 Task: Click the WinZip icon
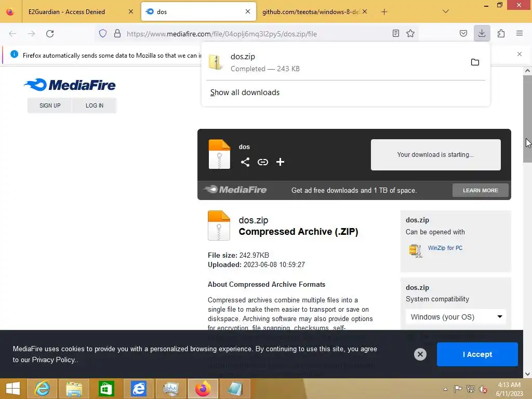[x=416, y=251]
